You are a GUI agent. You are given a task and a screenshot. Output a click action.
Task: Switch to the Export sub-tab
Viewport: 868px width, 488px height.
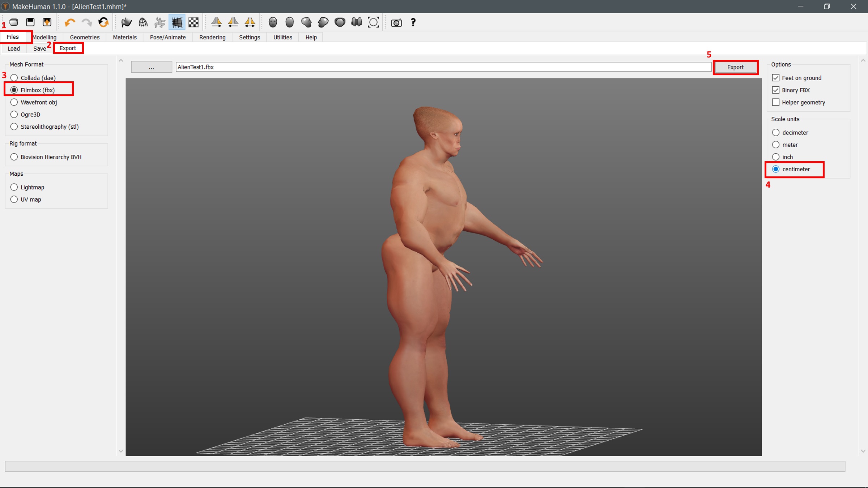click(68, 48)
